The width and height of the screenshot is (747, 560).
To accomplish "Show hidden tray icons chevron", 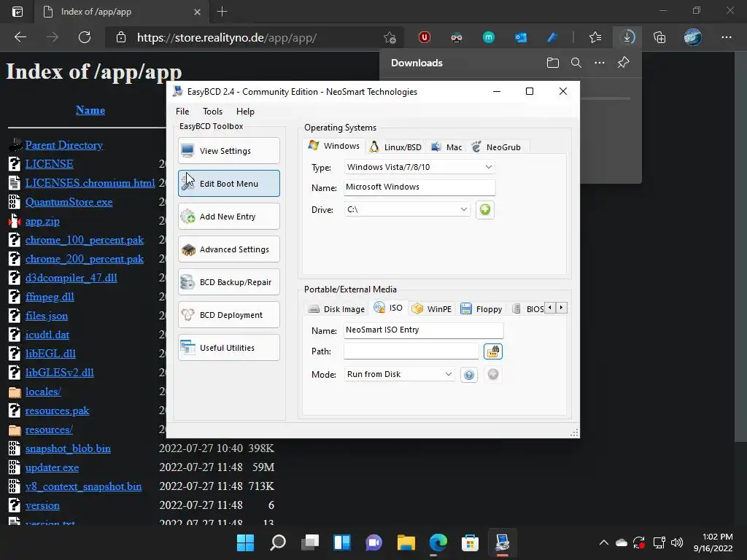I will tap(603, 542).
